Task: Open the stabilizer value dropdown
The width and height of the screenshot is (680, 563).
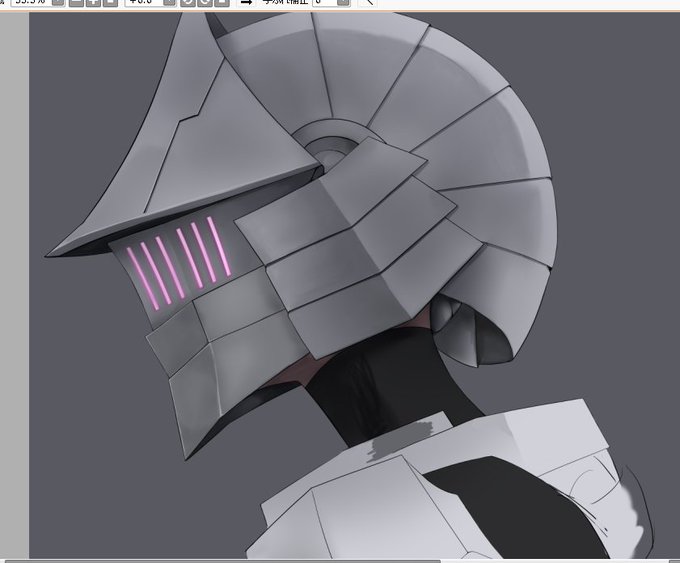Action: [x=343, y=2]
